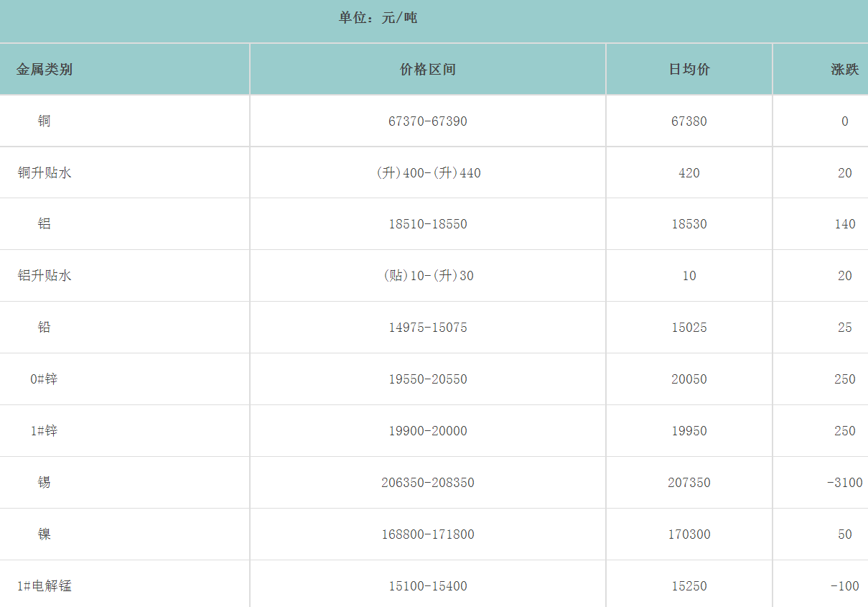Click the (贴)10-(升)30 price range cell
Viewport: 868px width, 607px height.
click(x=428, y=276)
